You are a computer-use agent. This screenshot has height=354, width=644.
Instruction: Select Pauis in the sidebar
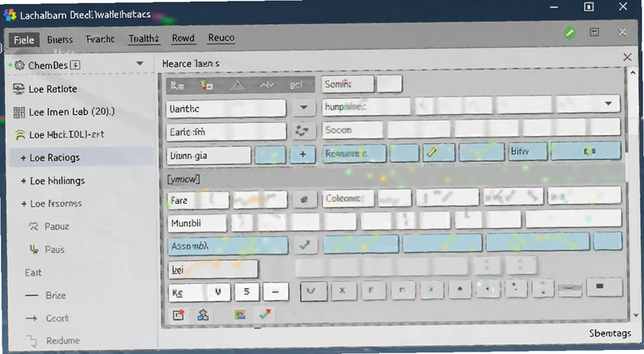pyautogui.click(x=55, y=249)
